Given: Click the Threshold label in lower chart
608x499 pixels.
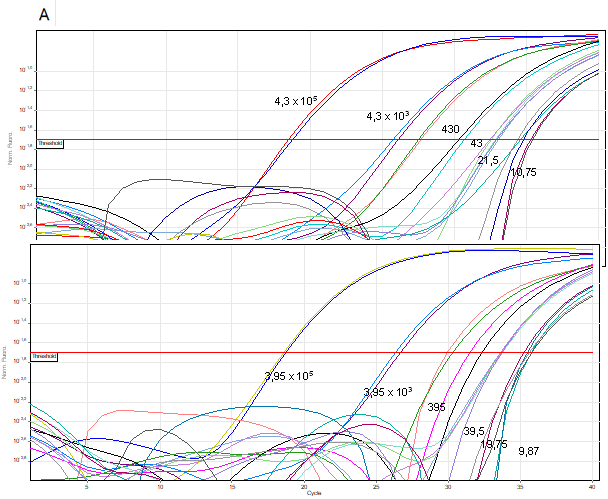Looking at the screenshot, I should pyautogui.click(x=45, y=356).
